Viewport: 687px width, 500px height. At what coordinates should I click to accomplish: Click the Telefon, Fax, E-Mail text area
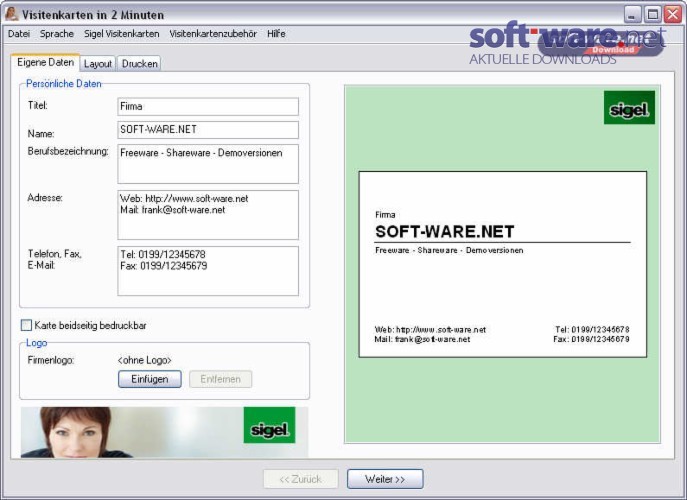[208, 271]
